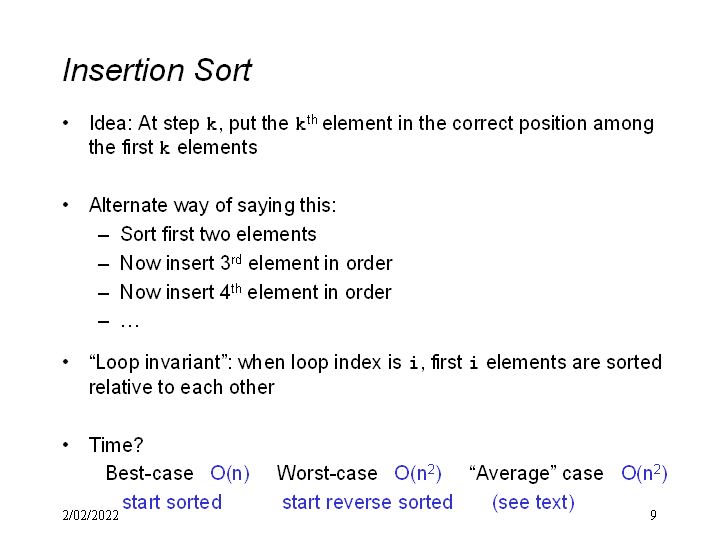Screen dimensions: 720x540
Task: Click the "Sort first two elements" sub-bullet
Action: coord(218,235)
